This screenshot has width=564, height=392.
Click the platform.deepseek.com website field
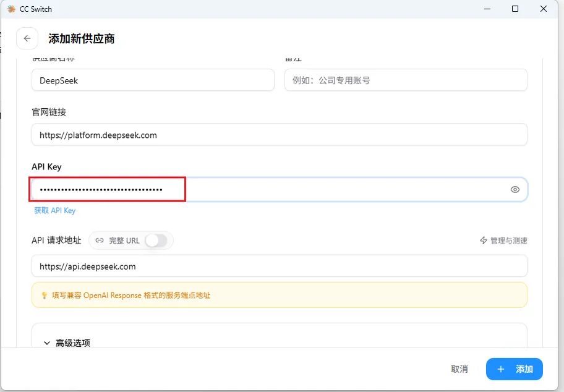click(280, 135)
